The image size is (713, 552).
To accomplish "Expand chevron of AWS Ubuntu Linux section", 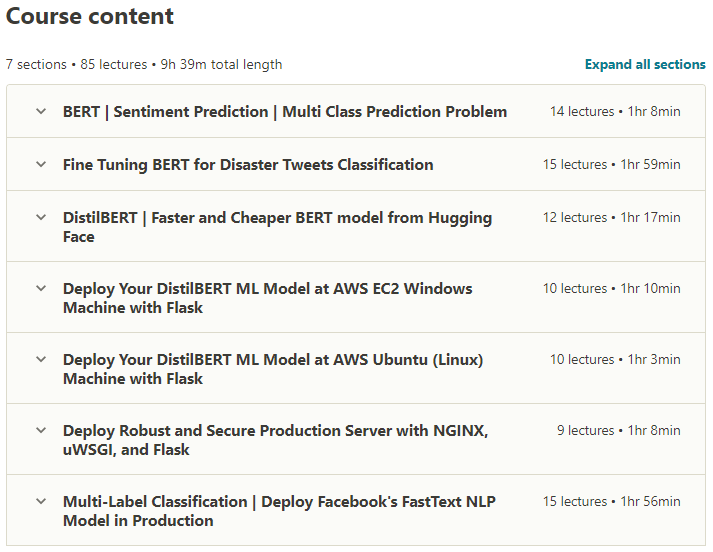I will (x=41, y=359).
